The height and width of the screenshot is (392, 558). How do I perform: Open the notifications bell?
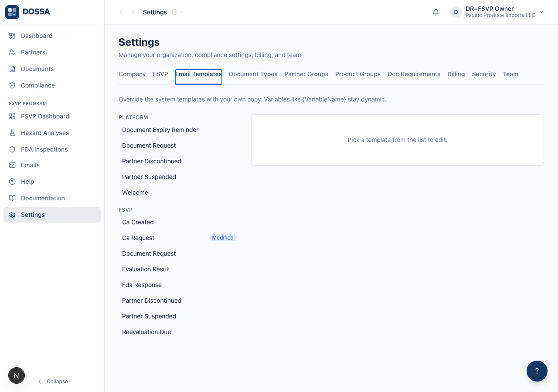coord(436,12)
